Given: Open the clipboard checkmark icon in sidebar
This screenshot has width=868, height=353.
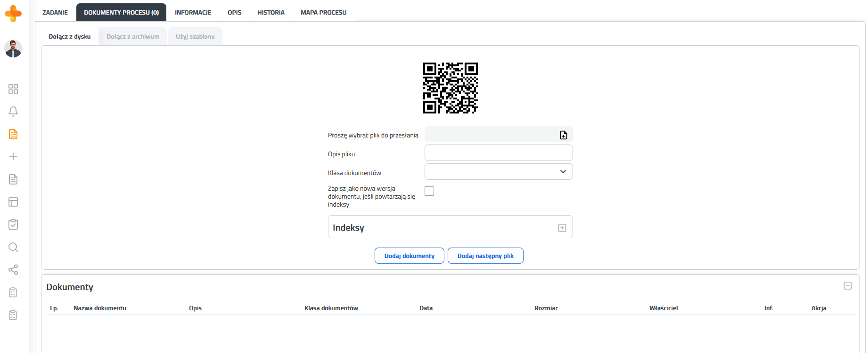Looking at the screenshot, I should pyautogui.click(x=13, y=225).
